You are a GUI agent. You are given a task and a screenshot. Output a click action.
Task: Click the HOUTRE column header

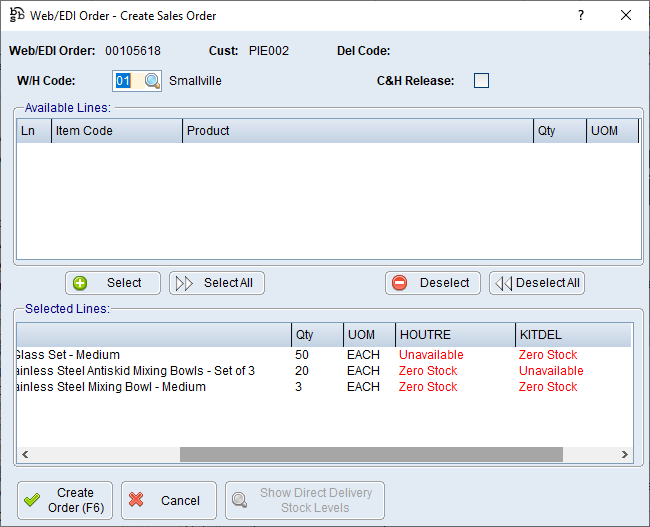click(454, 334)
